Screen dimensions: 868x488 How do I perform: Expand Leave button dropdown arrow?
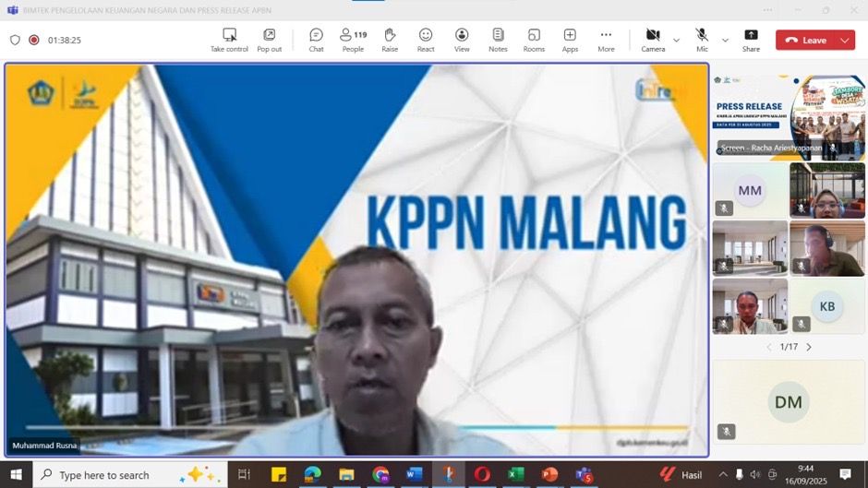tap(845, 41)
